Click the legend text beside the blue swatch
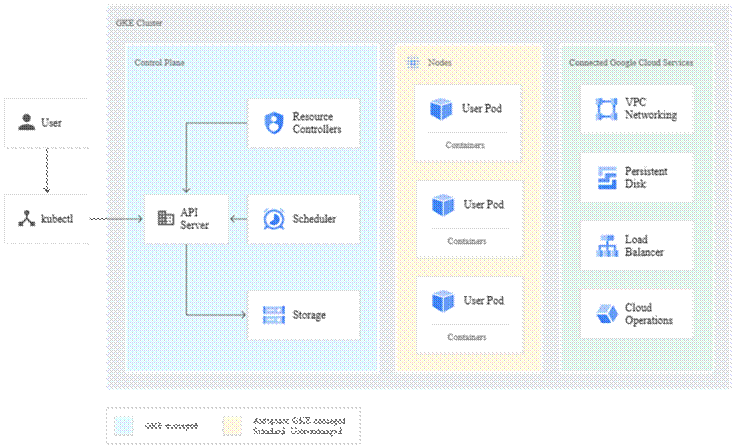Screen dimensions: 736x448 171,426
